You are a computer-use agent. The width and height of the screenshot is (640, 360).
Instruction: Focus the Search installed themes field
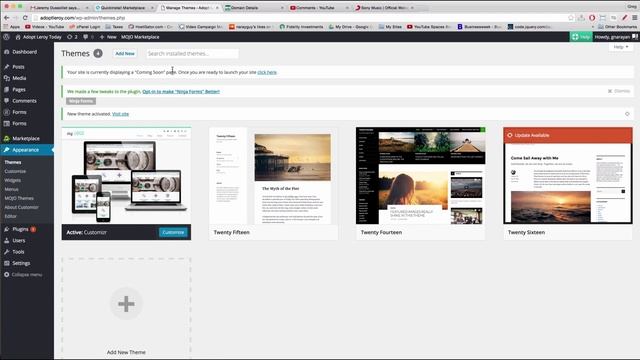coord(191,53)
